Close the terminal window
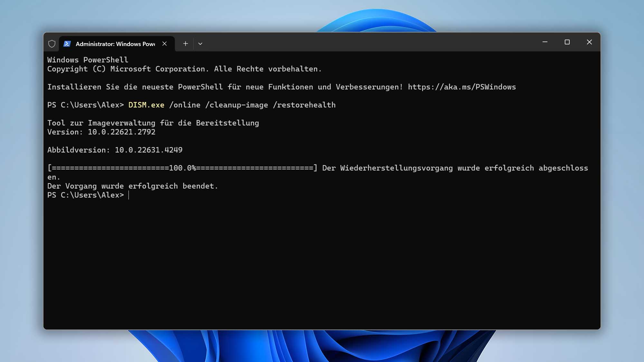 point(589,42)
